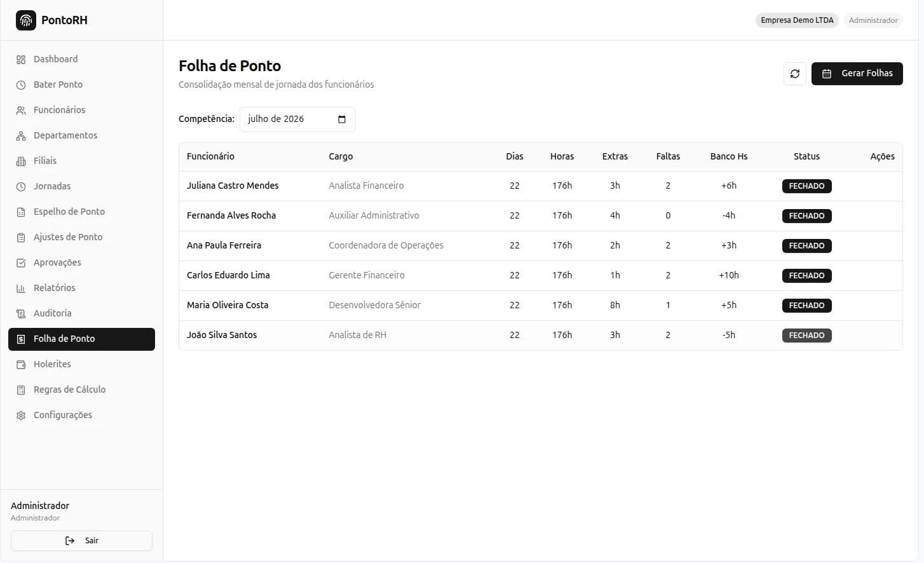Screen dimensions: 924x563
Task: Click the Coordenadora de Operações cargo cell
Action: [x=386, y=245]
